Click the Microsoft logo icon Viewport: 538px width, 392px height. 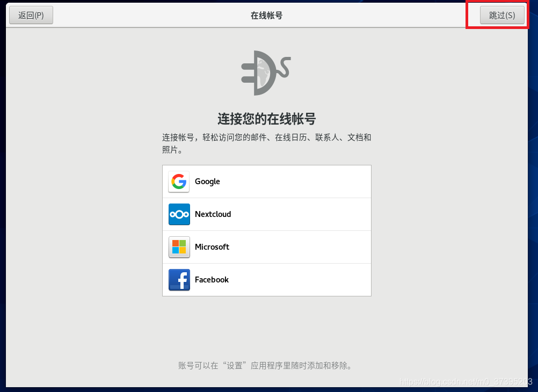(x=179, y=247)
